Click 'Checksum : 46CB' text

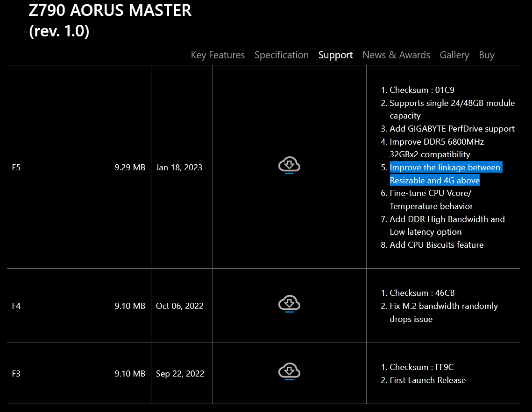(422, 293)
